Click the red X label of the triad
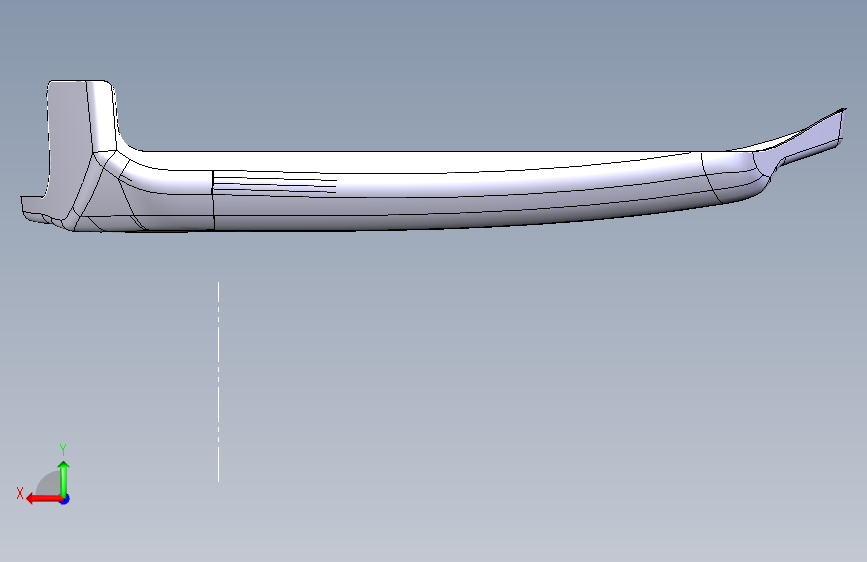 pos(20,493)
